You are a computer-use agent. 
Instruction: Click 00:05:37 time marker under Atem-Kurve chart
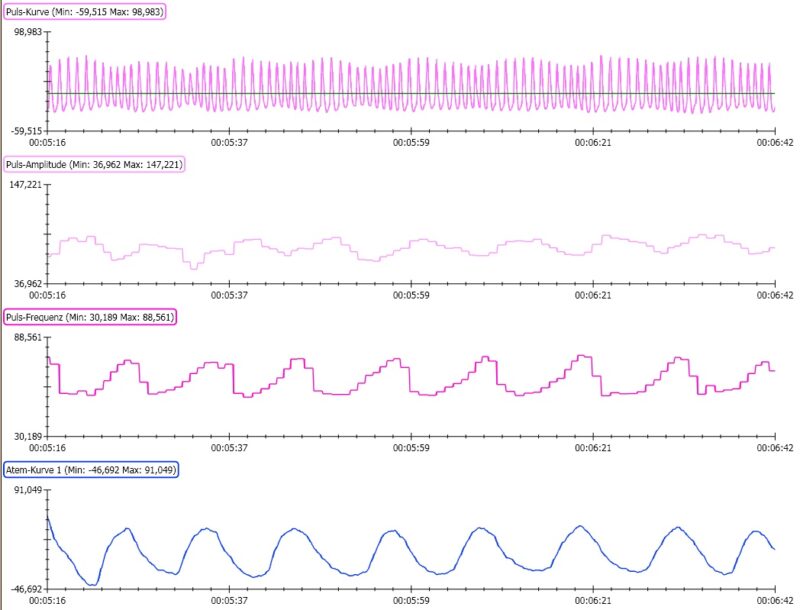[x=229, y=602]
